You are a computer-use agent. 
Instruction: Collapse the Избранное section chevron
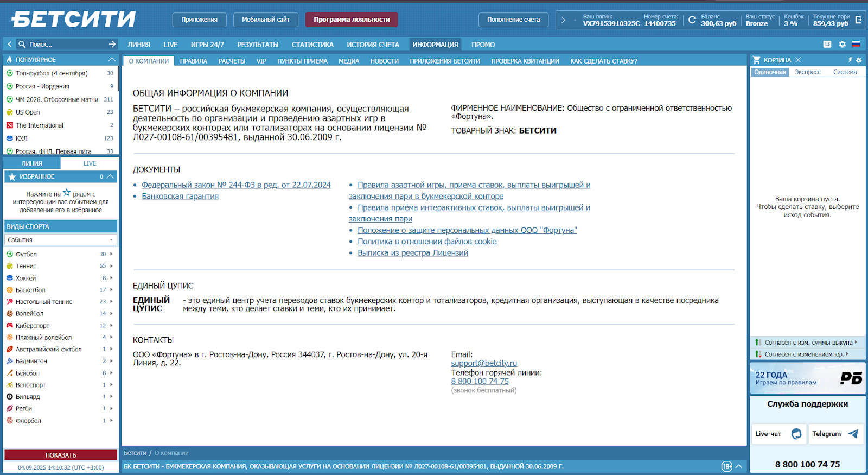click(110, 176)
